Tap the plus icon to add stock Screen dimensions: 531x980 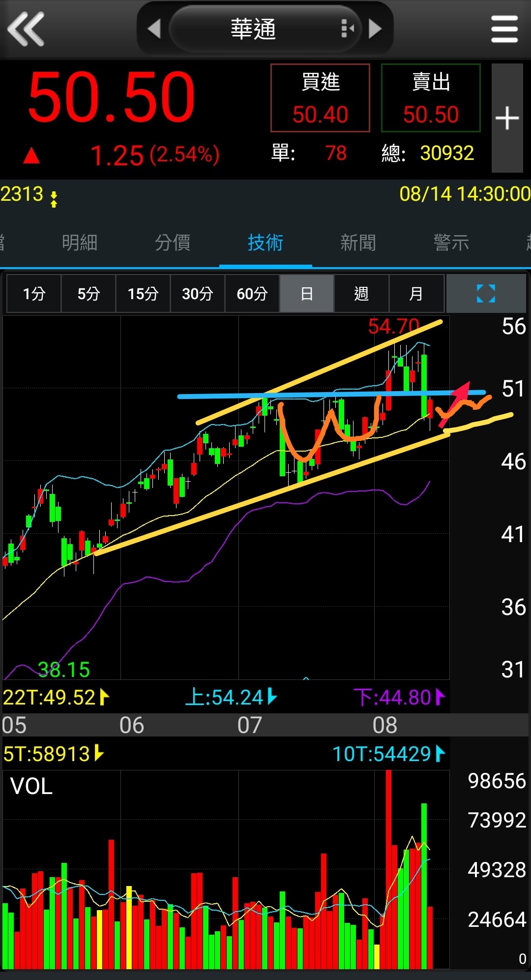click(507, 118)
